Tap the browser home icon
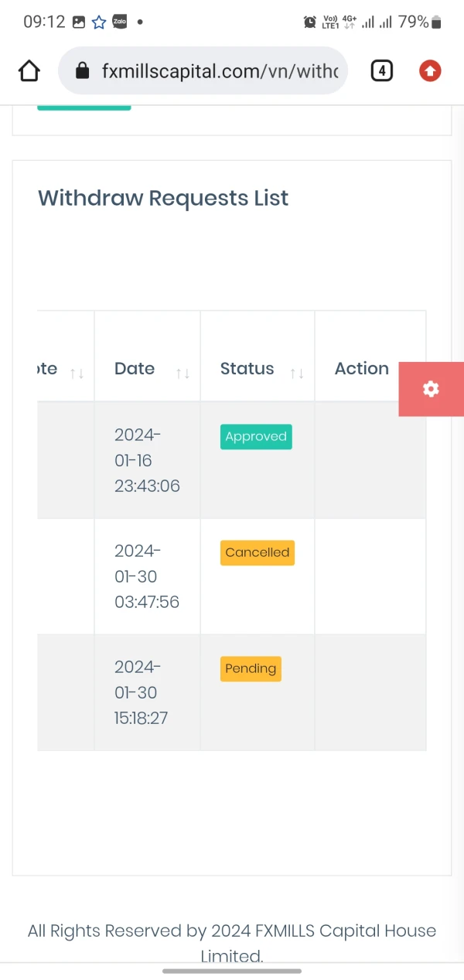 pos(29,71)
